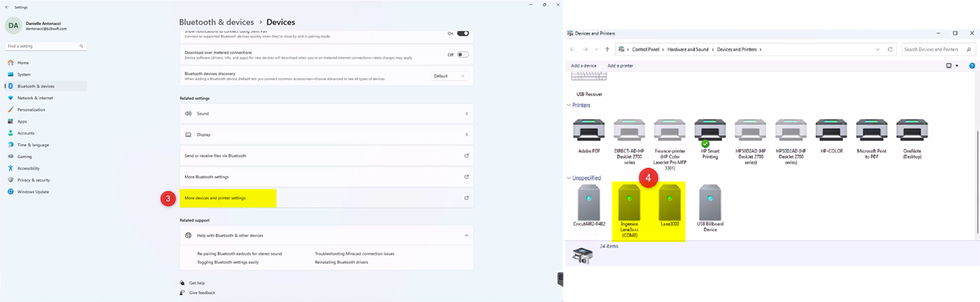The height and width of the screenshot is (302, 980).
Task: Toggle Swift Pair notifications switch off
Action: pos(463,33)
